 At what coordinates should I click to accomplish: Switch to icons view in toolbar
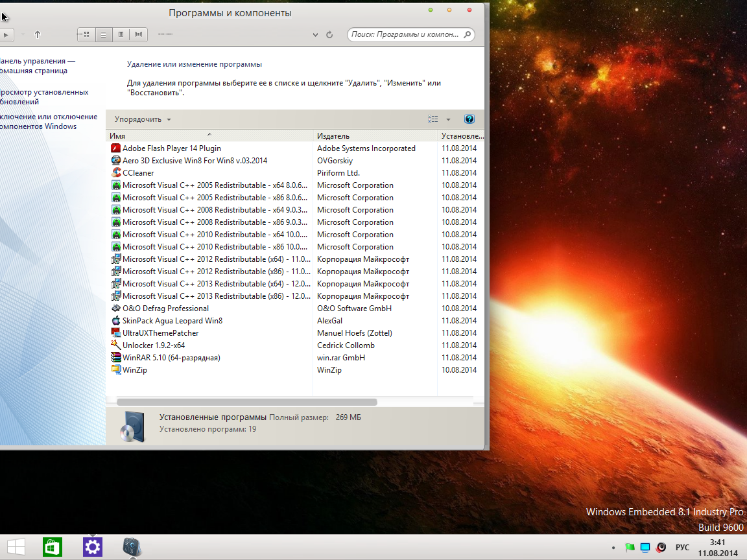86,34
